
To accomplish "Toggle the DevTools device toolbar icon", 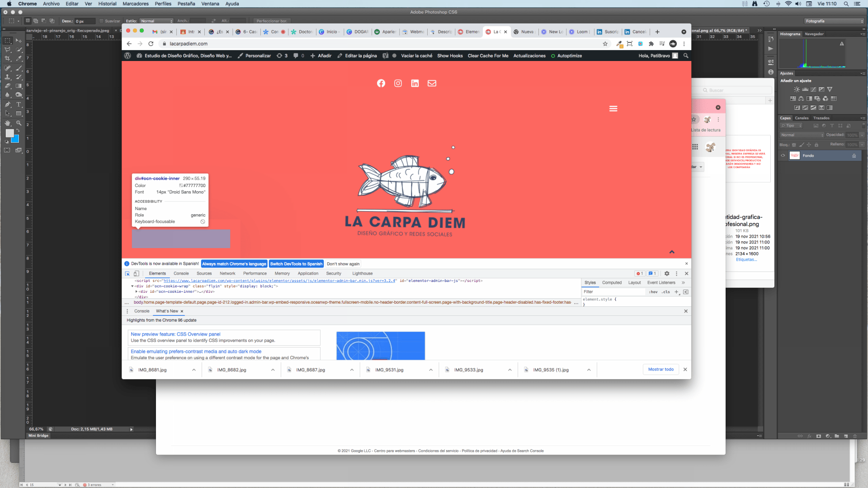I will pos(136,274).
